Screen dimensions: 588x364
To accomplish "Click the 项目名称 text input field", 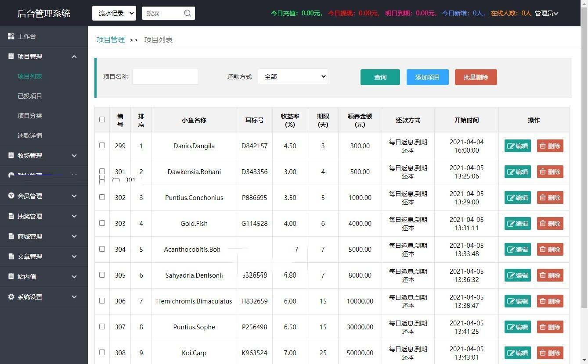I will click(166, 77).
